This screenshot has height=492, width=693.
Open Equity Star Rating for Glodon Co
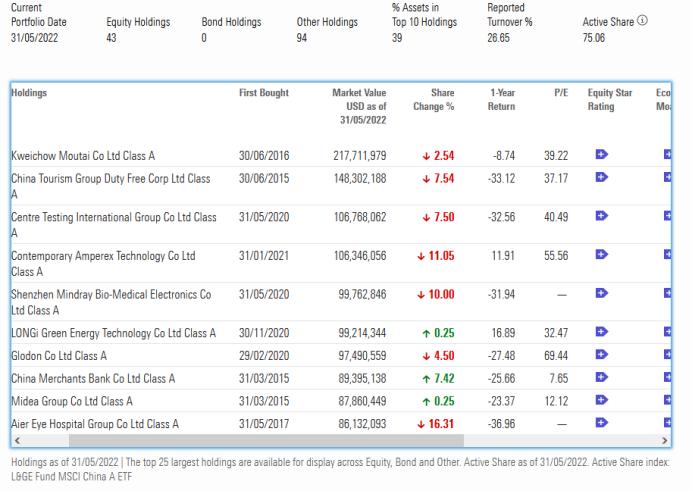tap(602, 355)
